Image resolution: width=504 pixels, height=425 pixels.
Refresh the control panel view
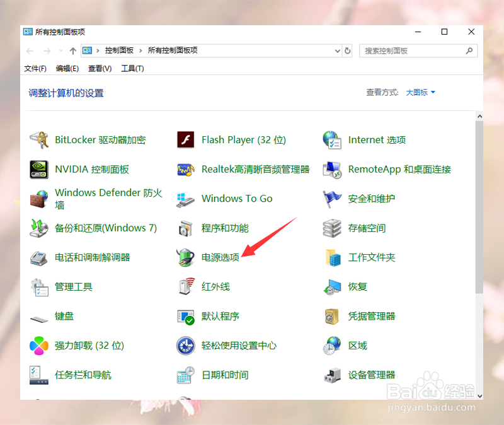[348, 50]
